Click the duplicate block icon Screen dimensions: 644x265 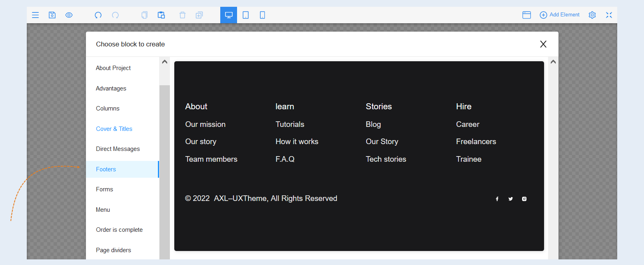click(199, 15)
